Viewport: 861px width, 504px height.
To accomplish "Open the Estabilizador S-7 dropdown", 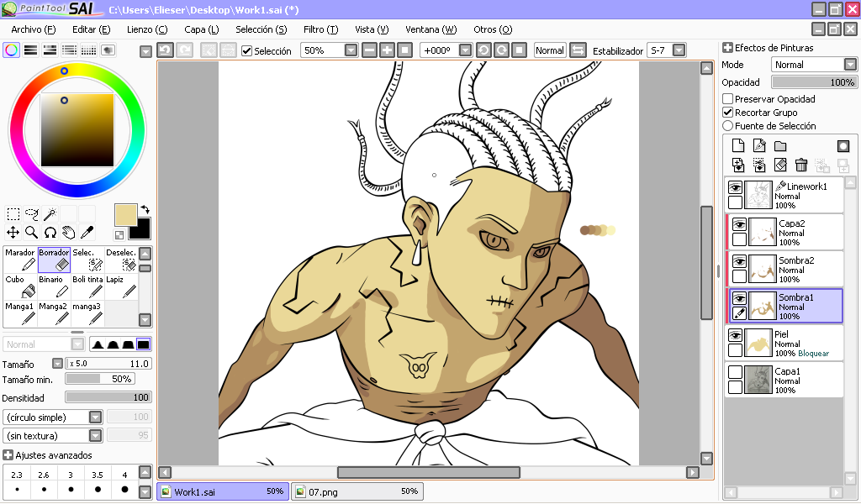I will 679,50.
